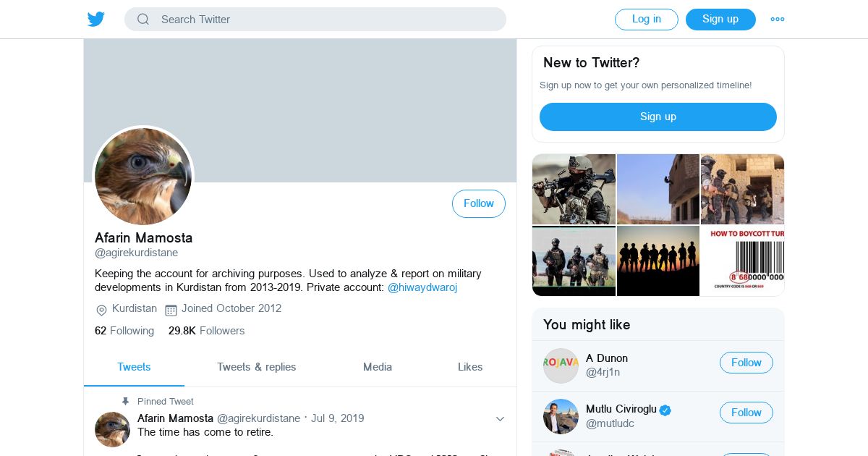Open the boycott barcode image thumbnail

tap(742, 261)
